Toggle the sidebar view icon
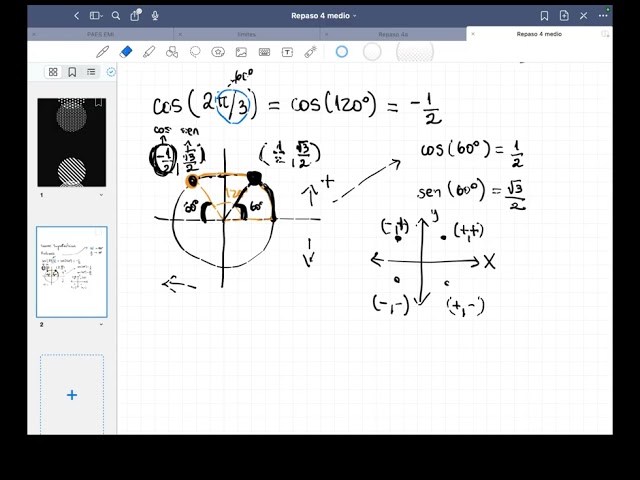The image size is (640, 480). pos(96,16)
